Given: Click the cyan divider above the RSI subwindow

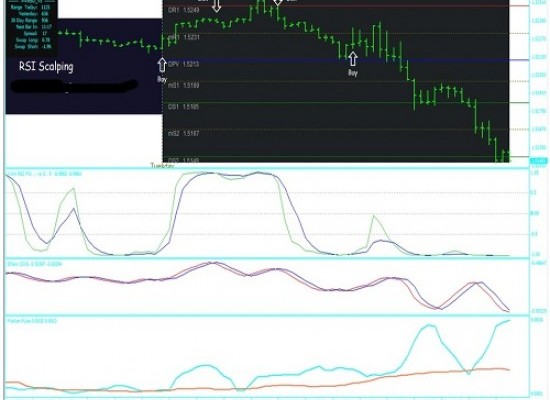Looking at the screenshot, I should click(267, 168).
